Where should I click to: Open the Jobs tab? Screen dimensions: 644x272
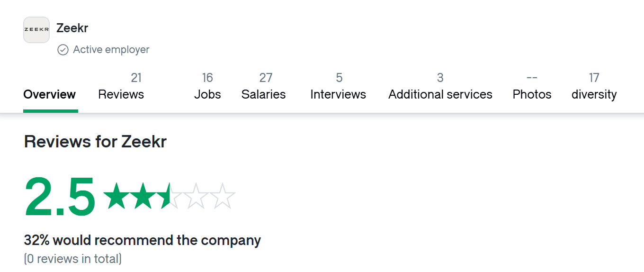(207, 87)
